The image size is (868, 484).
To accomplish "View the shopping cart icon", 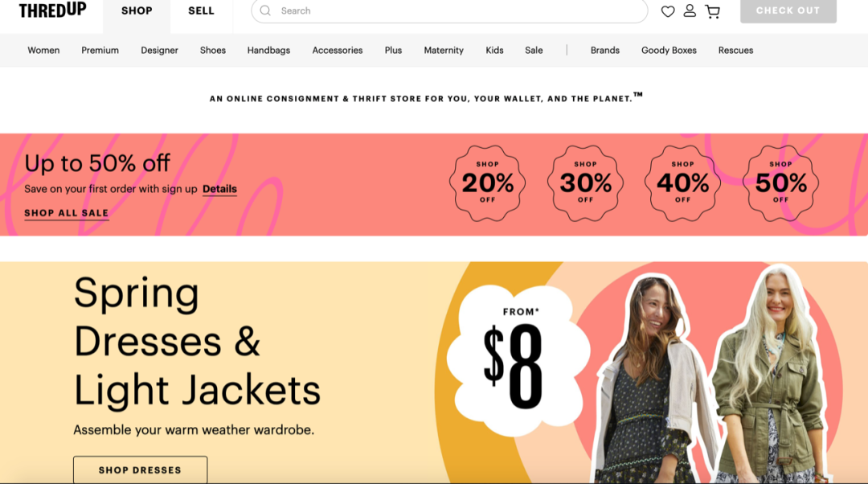I will [x=712, y=11].
